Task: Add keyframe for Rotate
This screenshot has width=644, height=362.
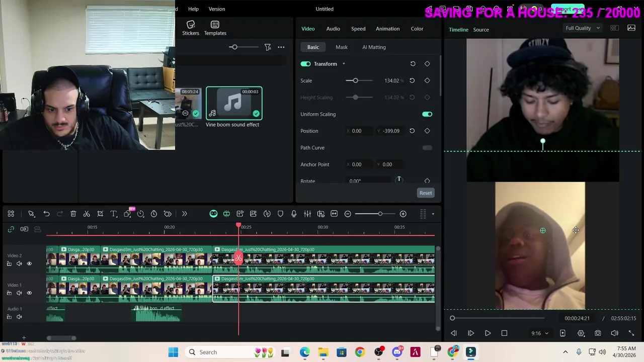Action: click(x=427, y=181)
